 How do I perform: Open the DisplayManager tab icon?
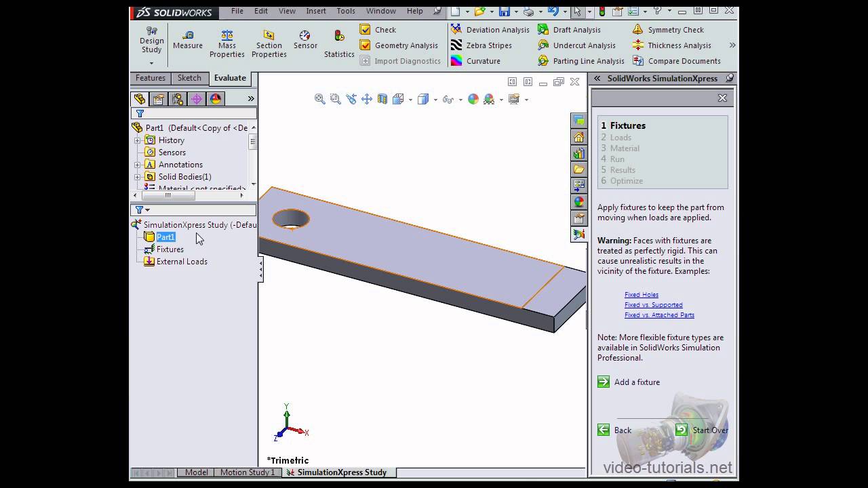(x=216, y=99)
